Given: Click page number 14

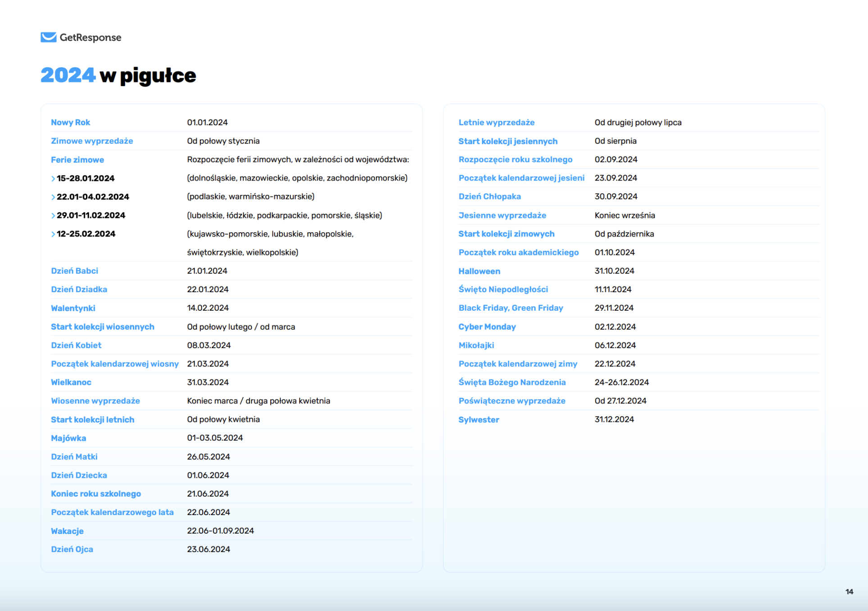Looking at the screenshot, I should point(849,592).
